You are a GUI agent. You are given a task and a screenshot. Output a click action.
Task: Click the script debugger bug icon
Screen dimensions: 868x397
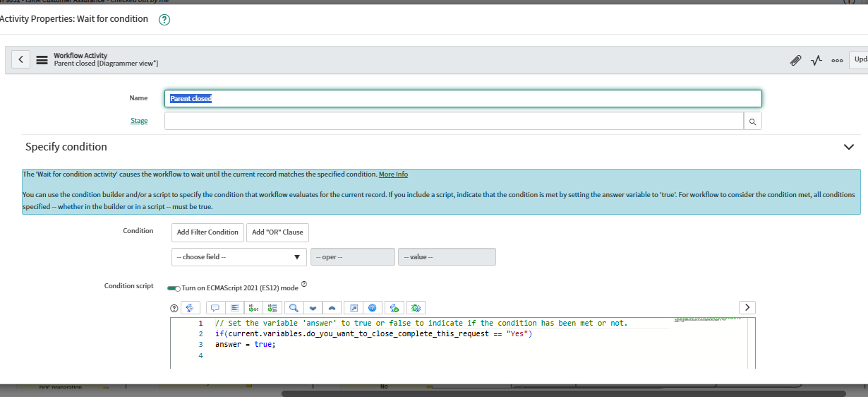pos(416,308)
